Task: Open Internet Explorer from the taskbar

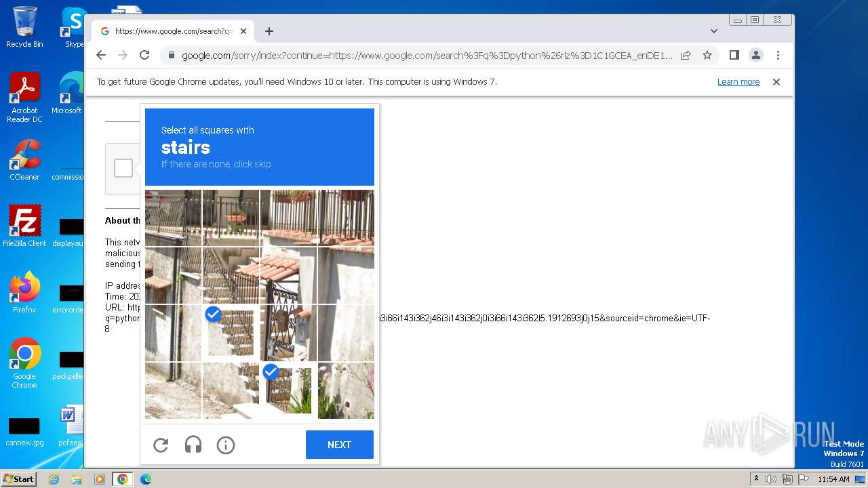Action: point(54,479)
